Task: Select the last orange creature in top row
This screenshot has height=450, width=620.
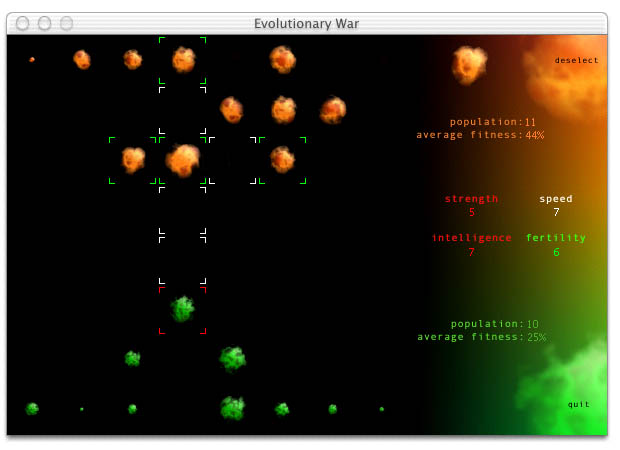Action: click(283, 60)
